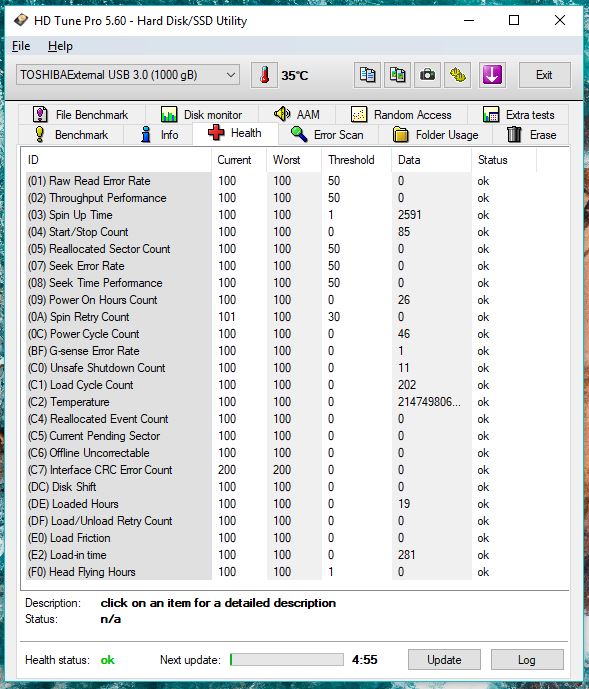Click the 4:55 countdown timer text

coord(364,660)
